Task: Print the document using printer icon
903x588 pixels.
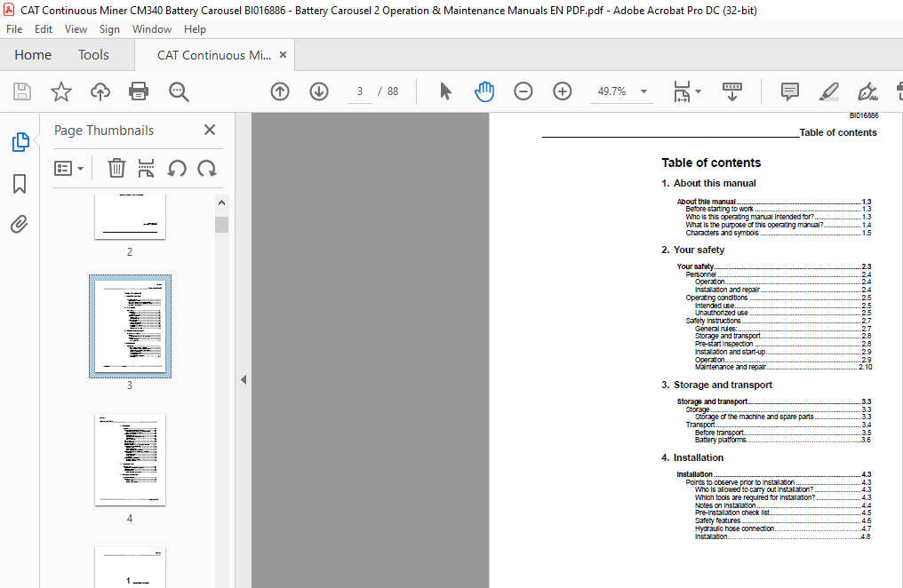Action: coord(139,91)
